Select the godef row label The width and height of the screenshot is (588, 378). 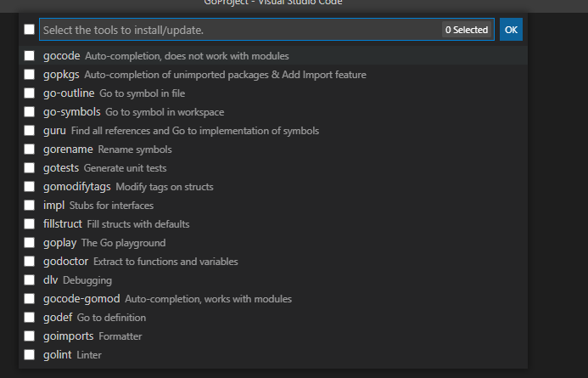tap(59, 318)
